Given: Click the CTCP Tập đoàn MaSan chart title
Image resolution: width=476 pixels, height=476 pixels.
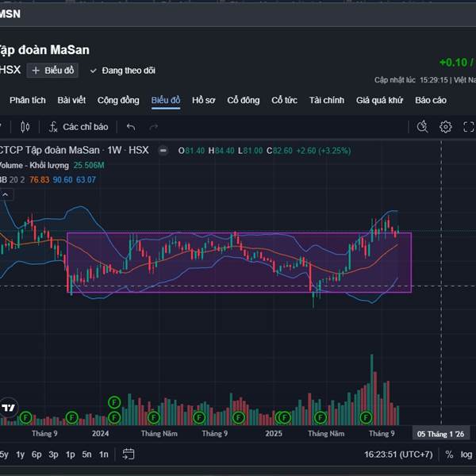Looking at the screenshot, I should (x=49, y=150).
